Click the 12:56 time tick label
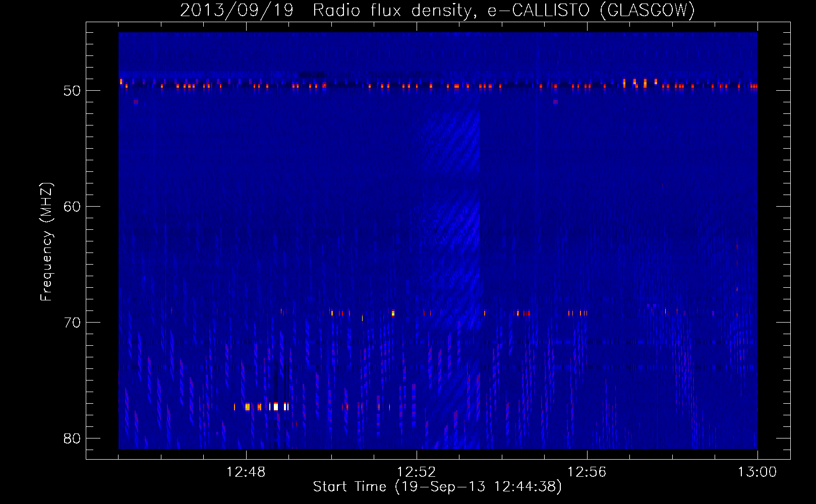Image resolution: width=816 pixels, height=504 pixels. click(587, 472)
